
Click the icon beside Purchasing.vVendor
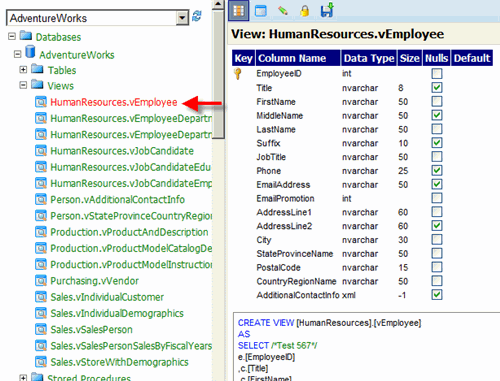pos(41,281)
